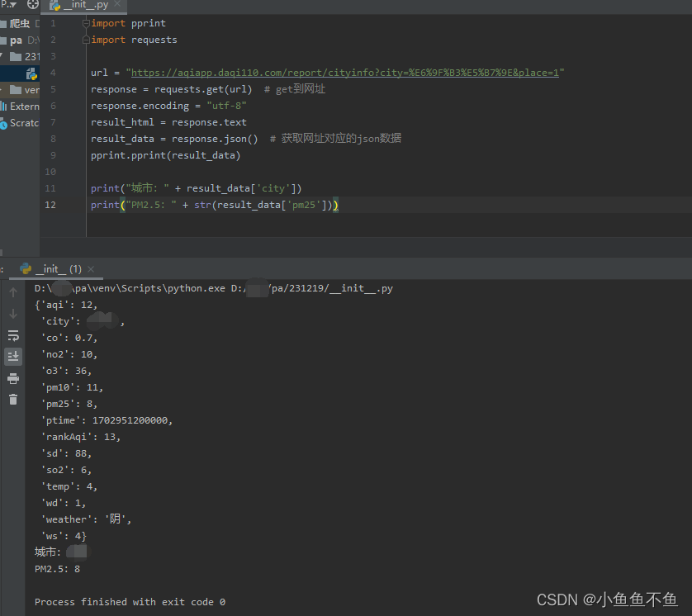Click the 'ptime': 1702951200000 output line

pos(107,421)
